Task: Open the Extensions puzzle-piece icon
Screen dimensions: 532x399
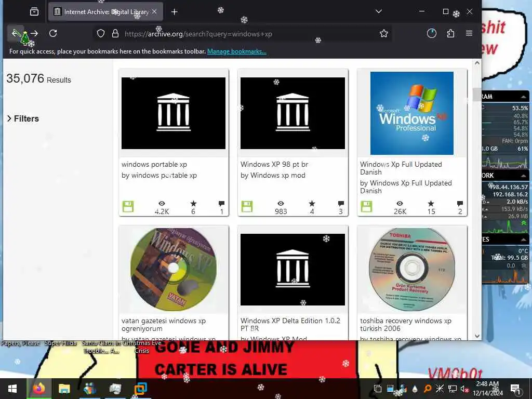Action: tap(450, 33)
